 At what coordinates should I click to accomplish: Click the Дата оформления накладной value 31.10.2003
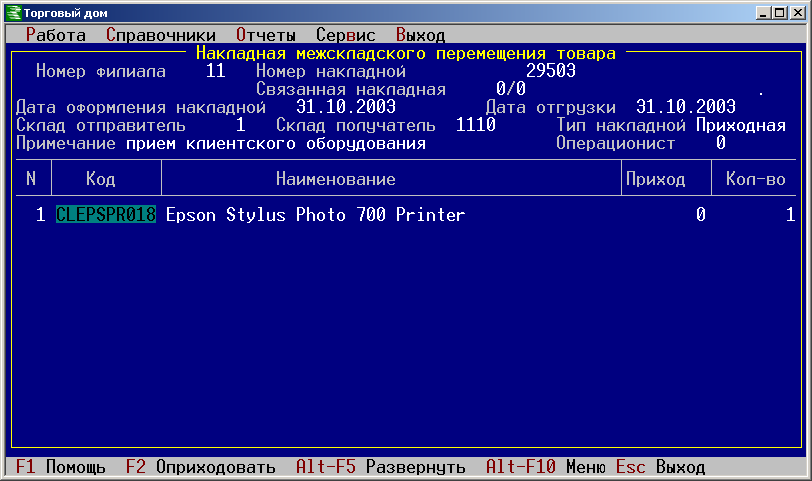click(x=345, y=107)
